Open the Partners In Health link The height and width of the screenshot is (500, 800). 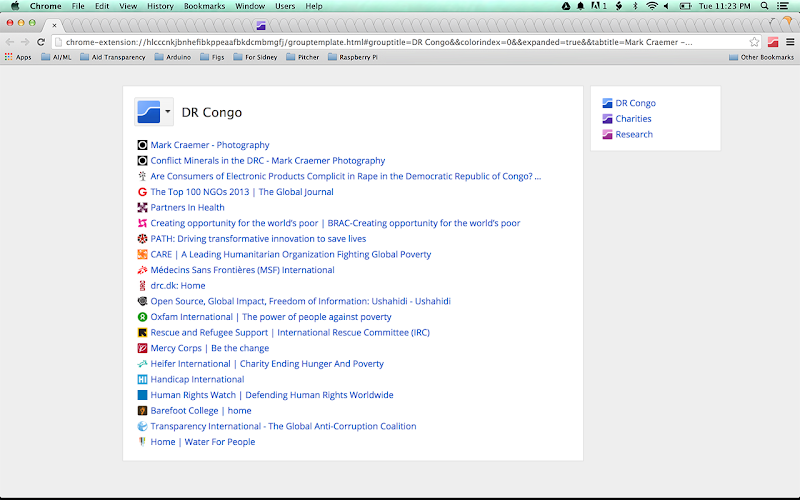click(x=187, y=208)
